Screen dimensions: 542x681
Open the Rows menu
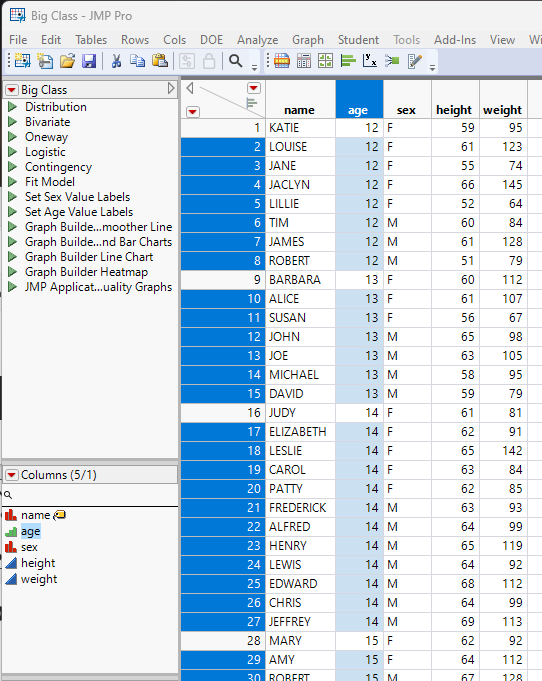pos(135,40)
